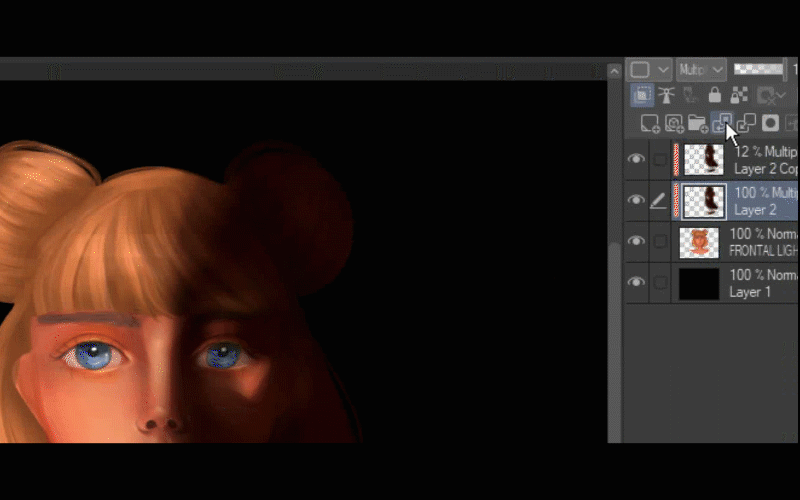The image size is (800, 500).
Task: Hide the Layer 2 Copy layer
Action: click(x=635, y=159)
